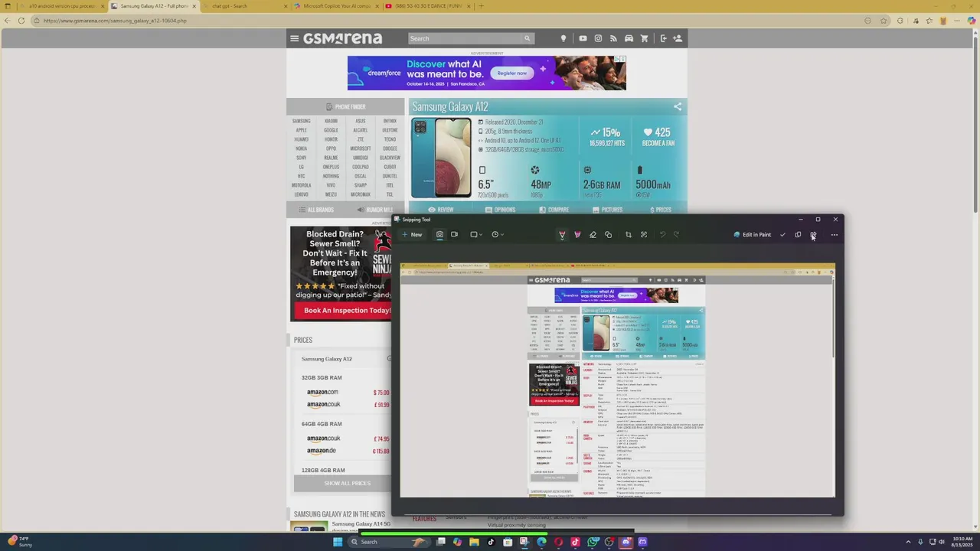The height and width of the screenshot is (551, 980).
Task: Open snip with Edit in Paint
Action: point(752,235)
